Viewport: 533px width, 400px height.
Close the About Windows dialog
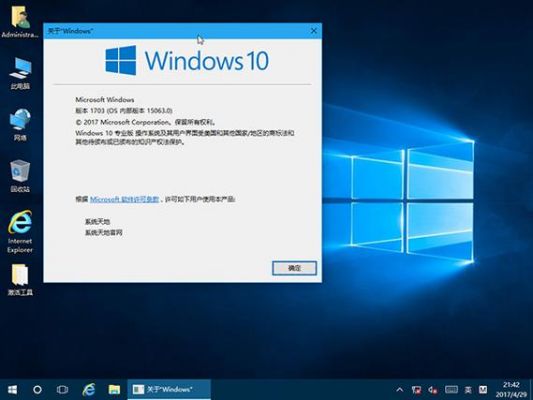[314, 31]
